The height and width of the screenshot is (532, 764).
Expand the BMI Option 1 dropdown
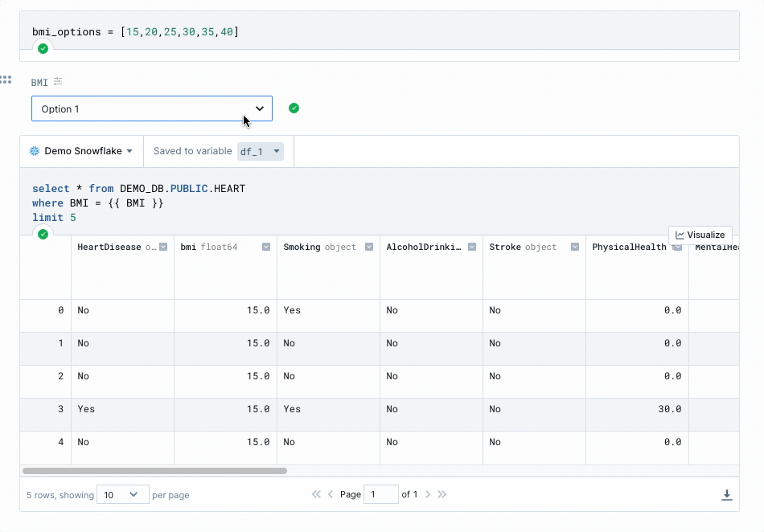coord(152,108)
